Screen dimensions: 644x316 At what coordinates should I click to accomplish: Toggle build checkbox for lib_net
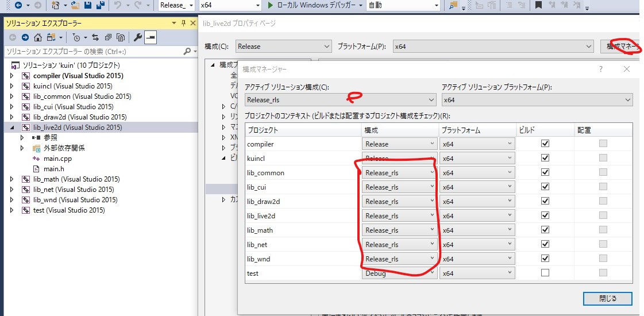545,244
